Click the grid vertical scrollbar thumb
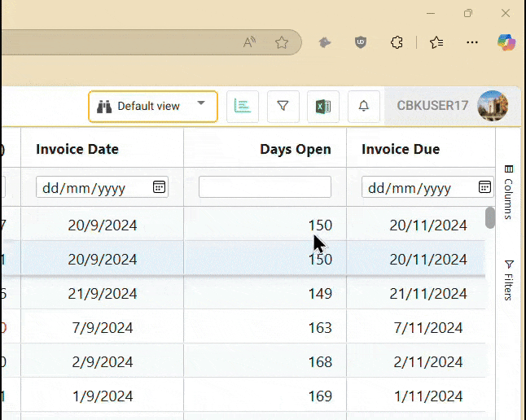 490,217
